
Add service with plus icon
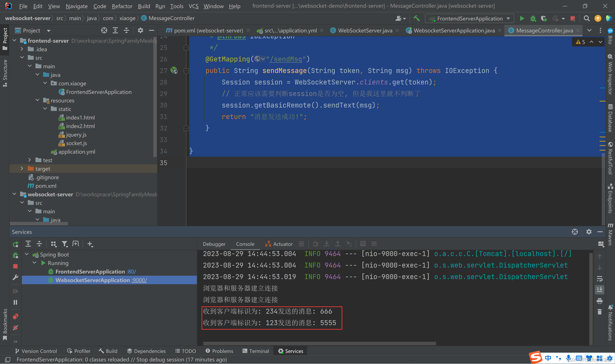click(90, 244)
